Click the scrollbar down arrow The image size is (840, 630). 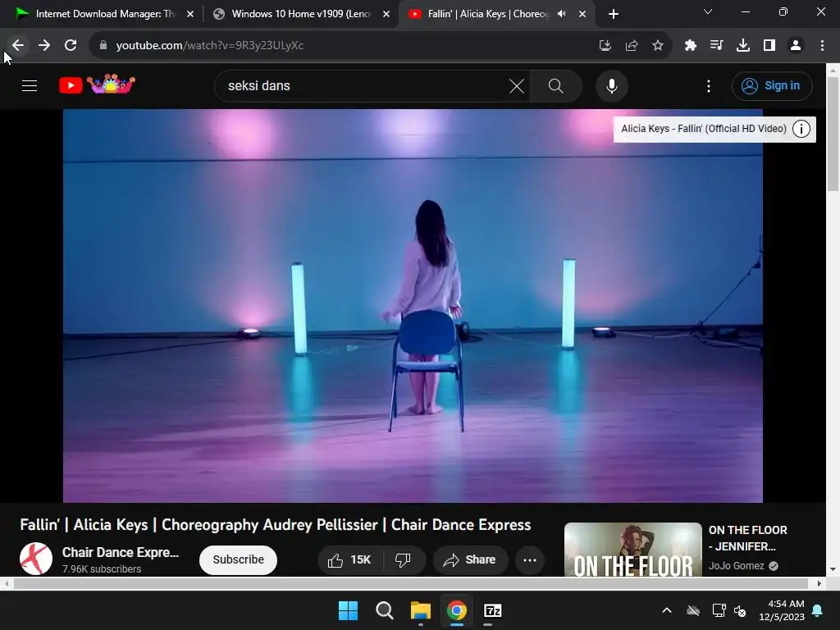click(833, 569)
